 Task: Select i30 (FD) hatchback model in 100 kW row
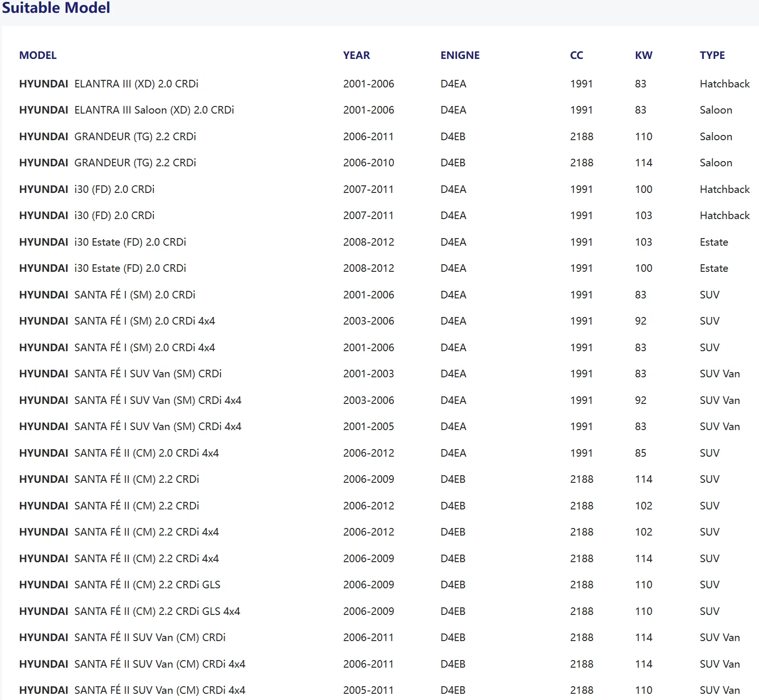(114, 190)
